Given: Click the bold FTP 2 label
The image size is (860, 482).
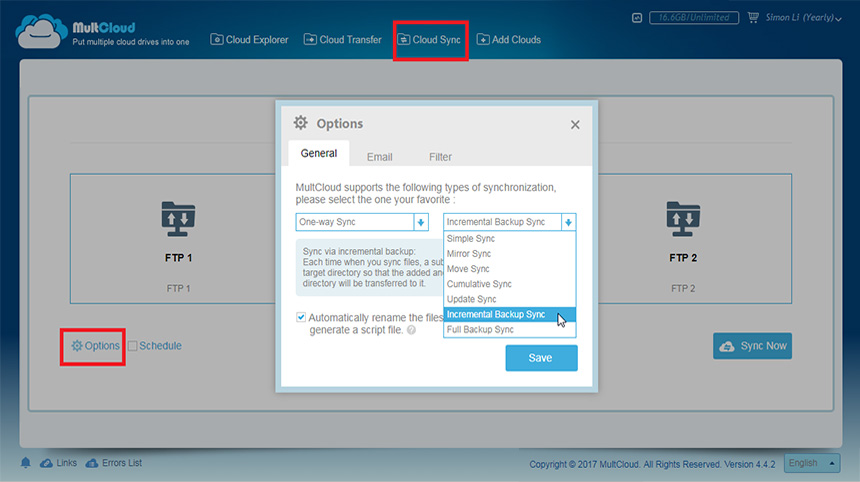Looking at the screenshot, I should point(683,258).
